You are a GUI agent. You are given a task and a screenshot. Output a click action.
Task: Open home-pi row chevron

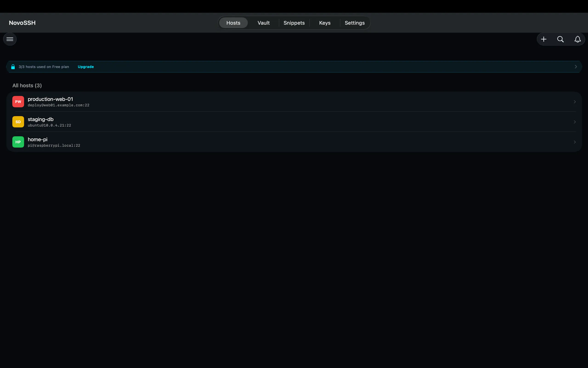575,142
